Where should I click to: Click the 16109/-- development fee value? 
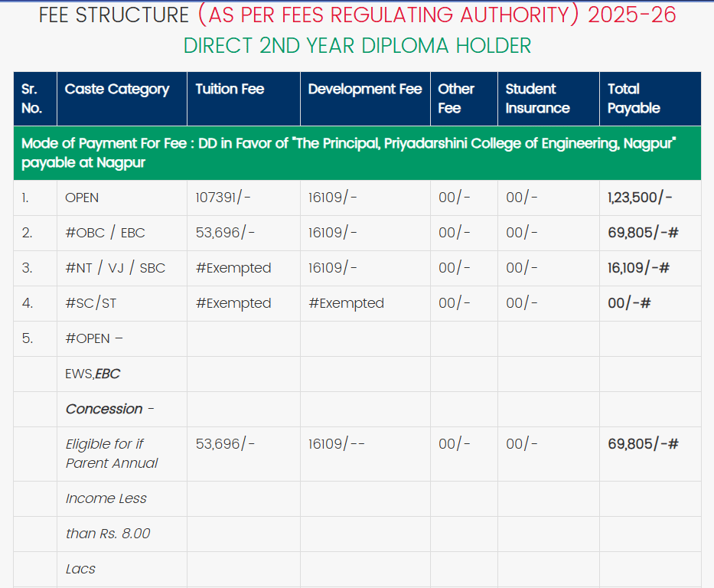336,445
